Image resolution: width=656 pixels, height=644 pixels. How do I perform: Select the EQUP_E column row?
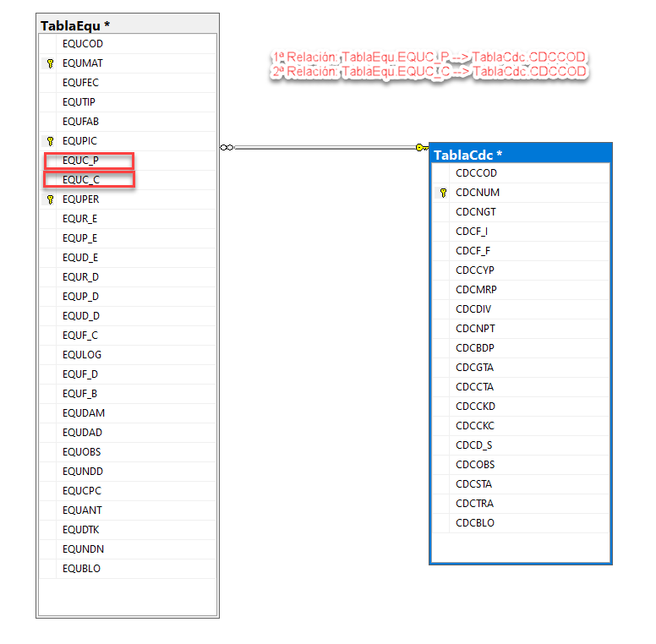click(128, 238)
